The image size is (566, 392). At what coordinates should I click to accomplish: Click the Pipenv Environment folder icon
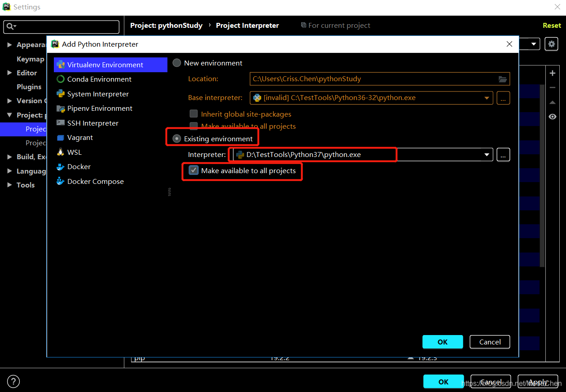pyautogui.click(x=61, y=108)
